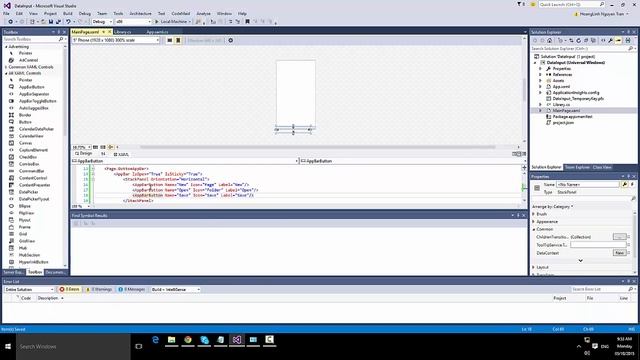Switch designer to landscape orientation

(x=170, y=40)
